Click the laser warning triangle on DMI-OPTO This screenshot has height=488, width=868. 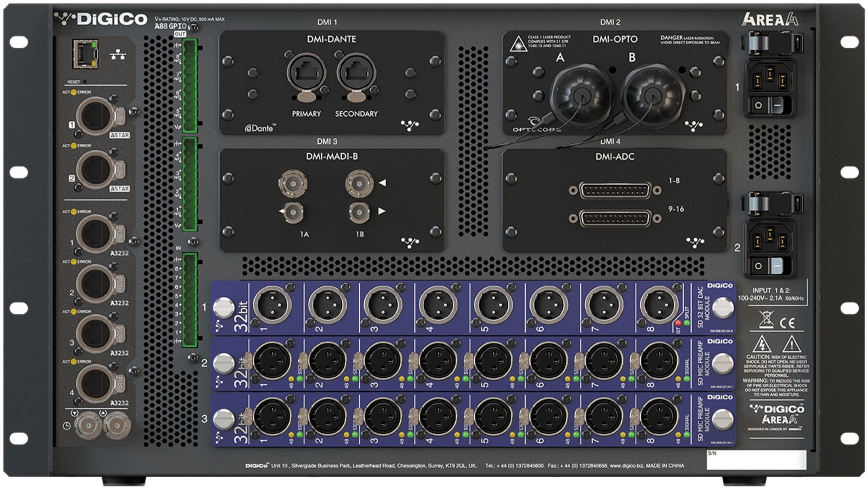coord(518,43)
